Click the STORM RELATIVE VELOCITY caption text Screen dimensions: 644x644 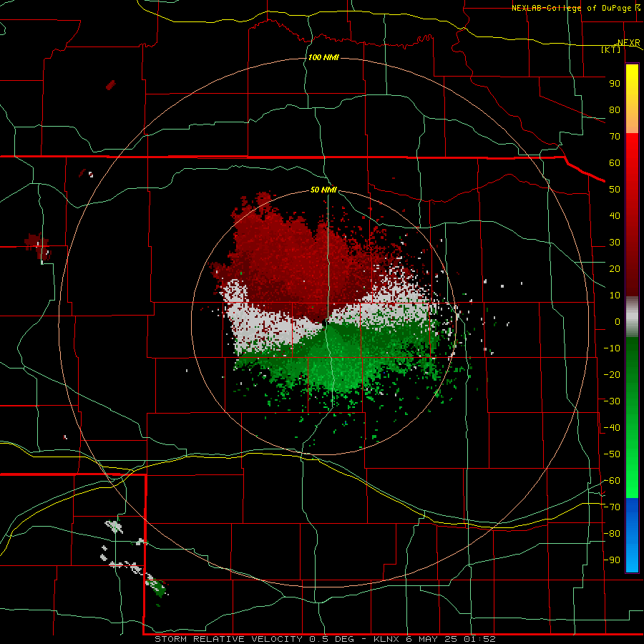point(228,639)
